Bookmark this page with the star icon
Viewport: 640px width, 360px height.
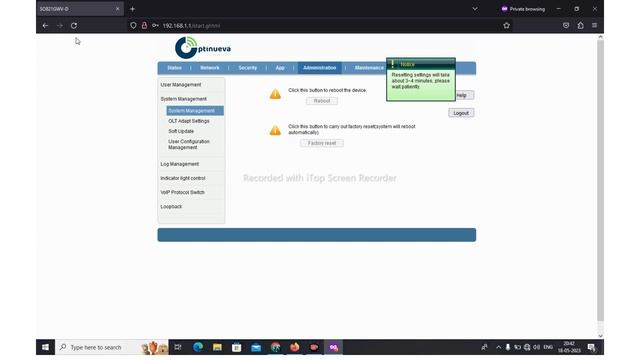(507, 25)
